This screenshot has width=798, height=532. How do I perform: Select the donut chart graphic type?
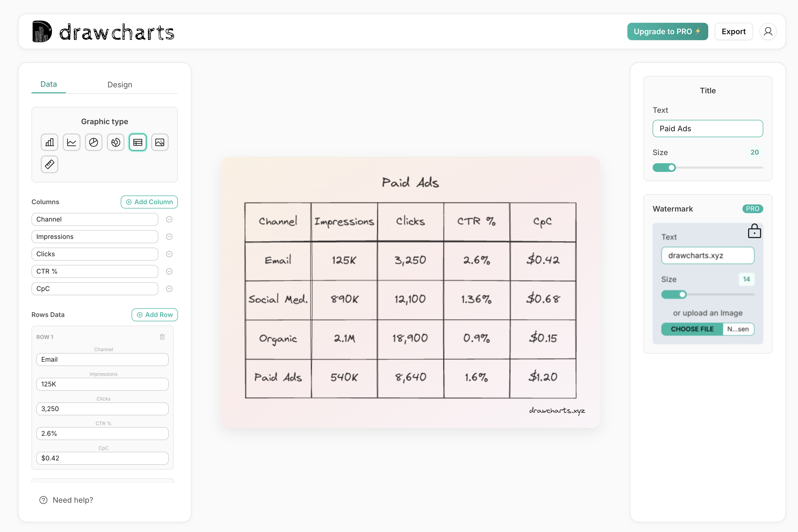pos(115,142)
